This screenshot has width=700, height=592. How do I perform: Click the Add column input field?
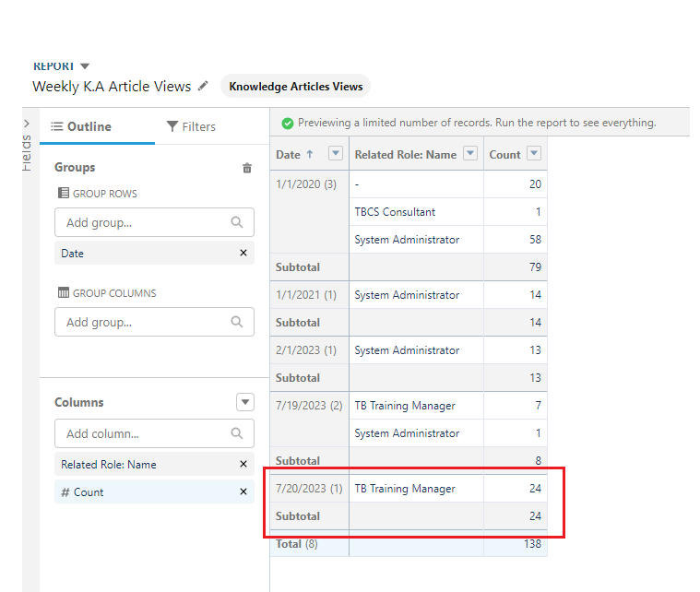pos(143,433)
